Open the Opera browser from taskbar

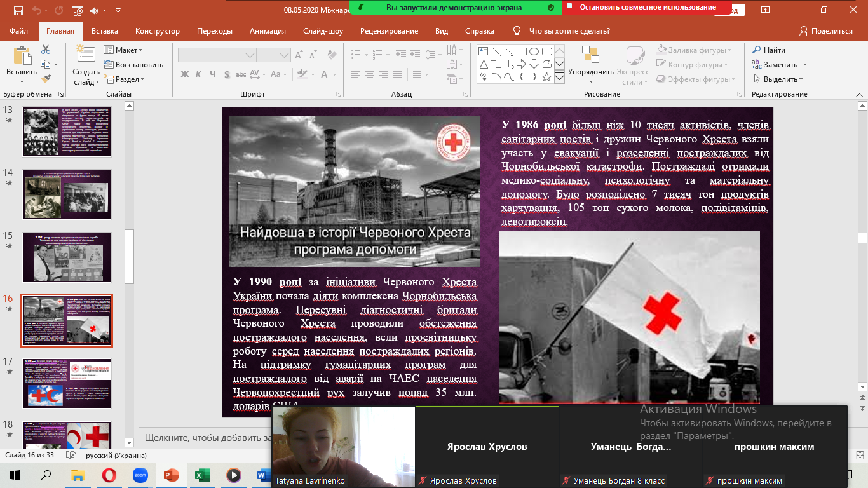pos(109,475)
